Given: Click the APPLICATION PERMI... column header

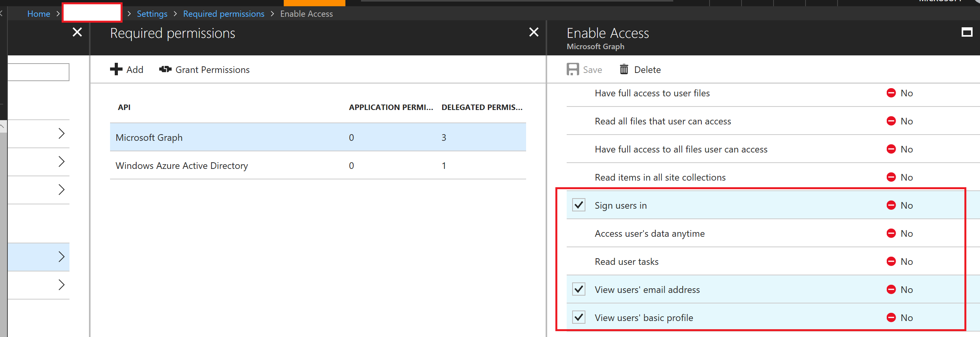Looking at the screenshot, I should click(391, 107).
